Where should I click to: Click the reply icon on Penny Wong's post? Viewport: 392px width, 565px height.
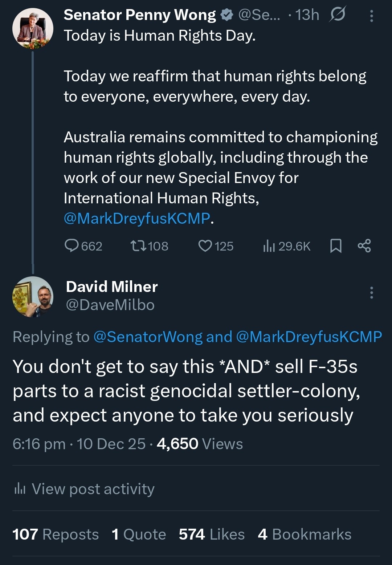coord(72,246)
